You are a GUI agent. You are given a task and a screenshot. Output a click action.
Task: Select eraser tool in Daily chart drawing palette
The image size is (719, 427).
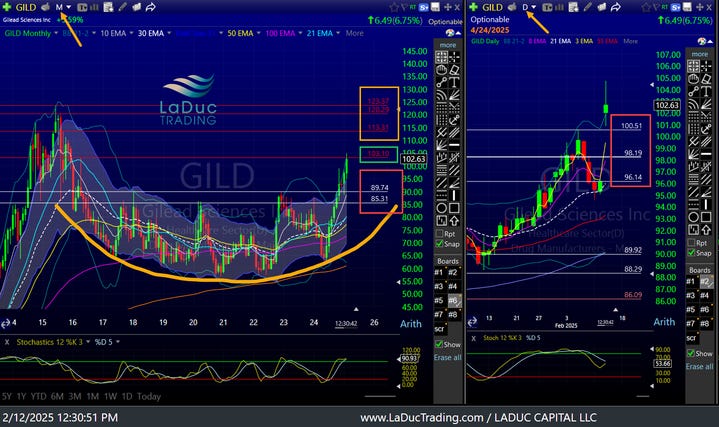coord(706,78)
